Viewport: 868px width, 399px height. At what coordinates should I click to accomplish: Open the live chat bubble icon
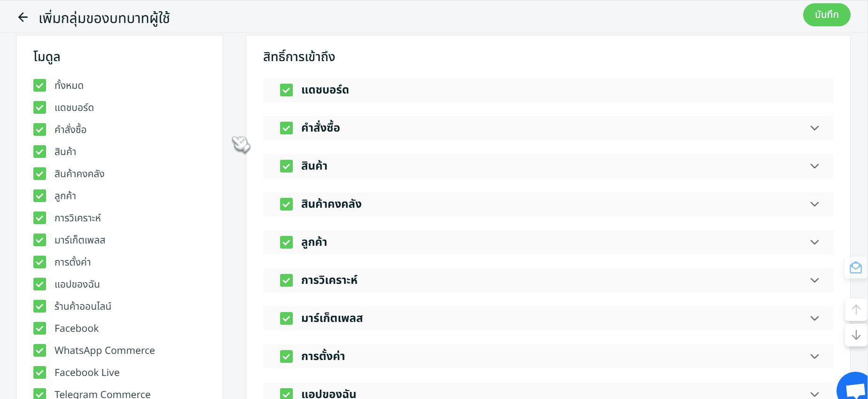pos(855,389)
